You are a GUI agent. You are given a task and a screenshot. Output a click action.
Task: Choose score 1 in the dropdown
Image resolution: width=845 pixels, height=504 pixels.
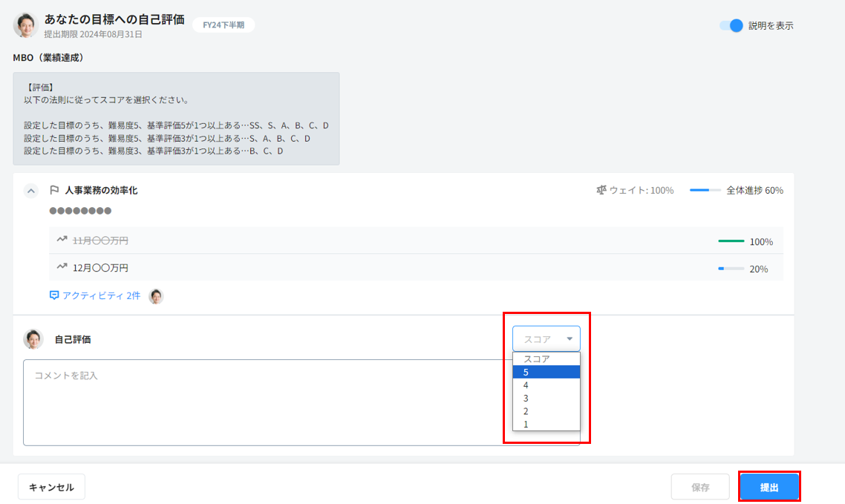point(546,425)
